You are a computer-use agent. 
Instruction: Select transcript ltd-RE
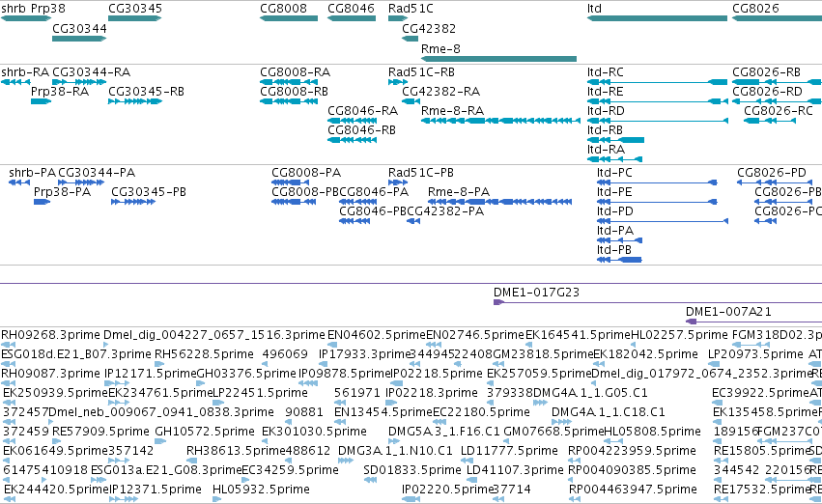click(657, 101)
